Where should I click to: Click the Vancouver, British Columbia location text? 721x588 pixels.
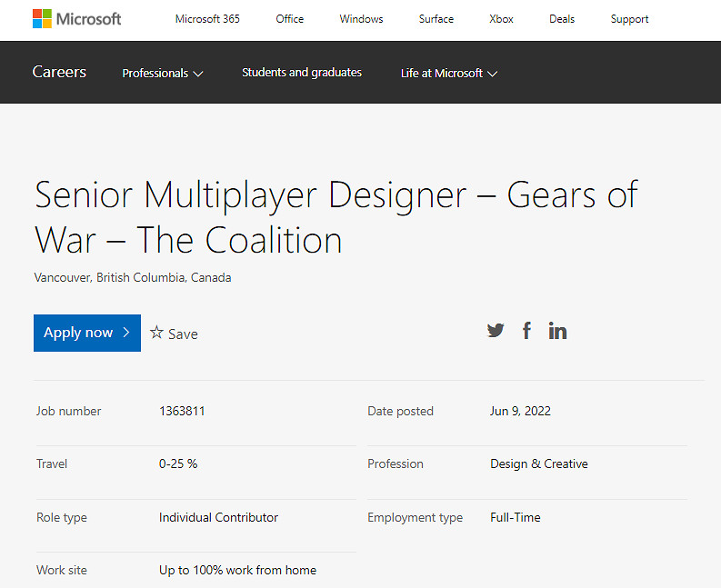(133, 277)
